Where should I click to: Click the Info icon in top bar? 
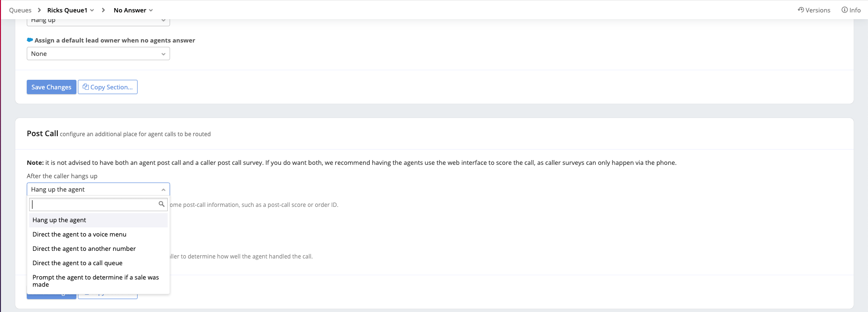point(845,10)
